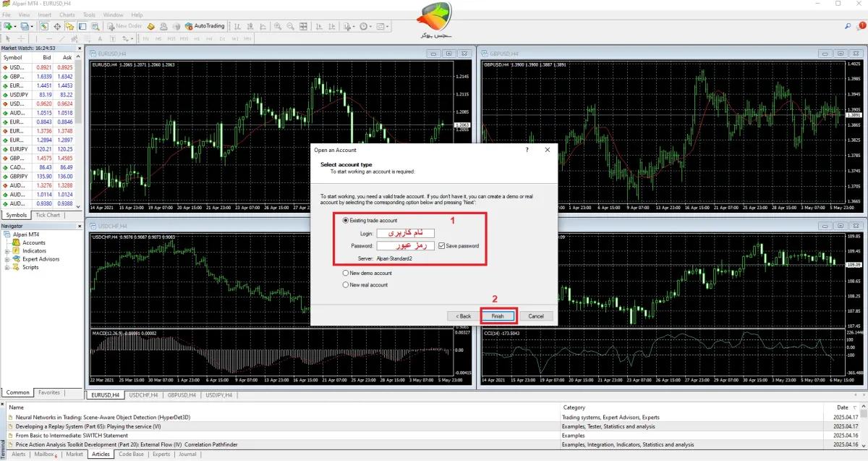Open the periodicity clock dropdown arrow
This screenshot has width=868, height=461.
(371, 27)
